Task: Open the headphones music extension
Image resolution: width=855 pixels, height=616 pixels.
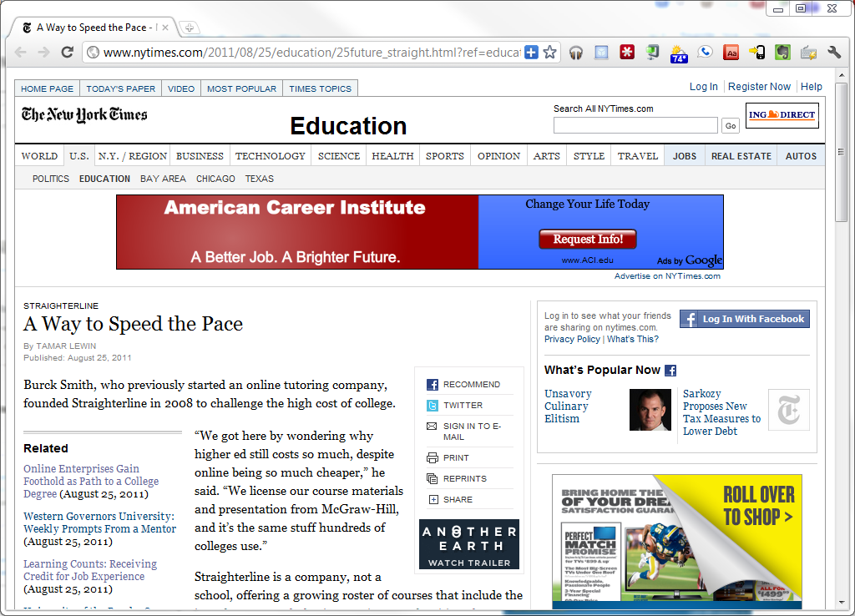Action: 576,53
